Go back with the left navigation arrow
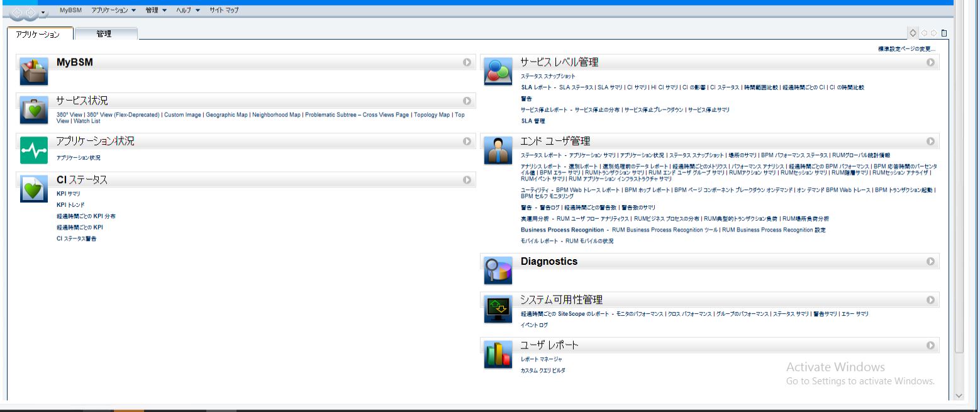 point(17,12)
